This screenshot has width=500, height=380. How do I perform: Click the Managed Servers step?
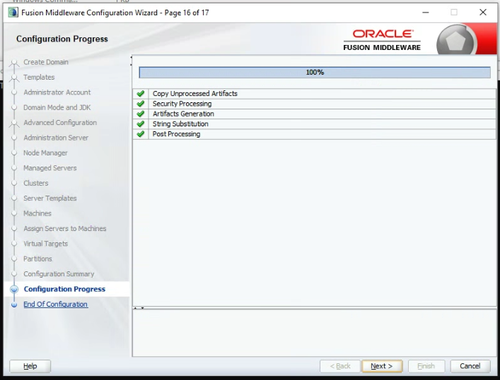[x=50, y=168]
